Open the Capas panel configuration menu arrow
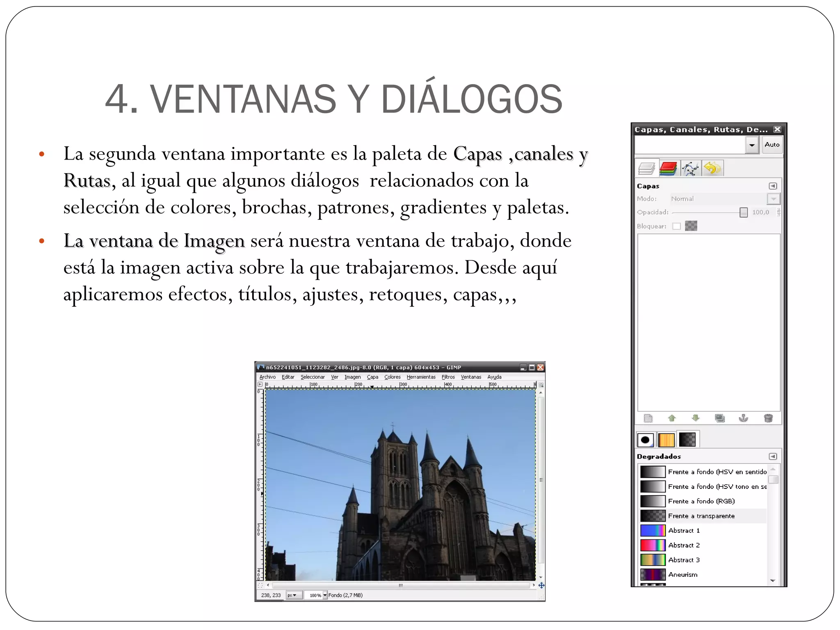The width and height of the screenshot is (840, 630). (773, 186)
